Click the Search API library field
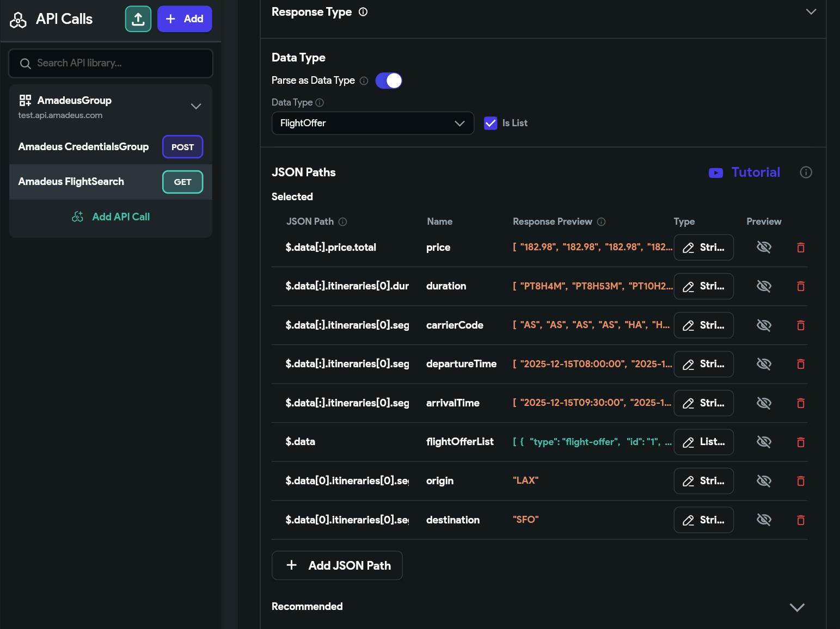The width and height of the screenshot is (840, 629). click(111, 63)
